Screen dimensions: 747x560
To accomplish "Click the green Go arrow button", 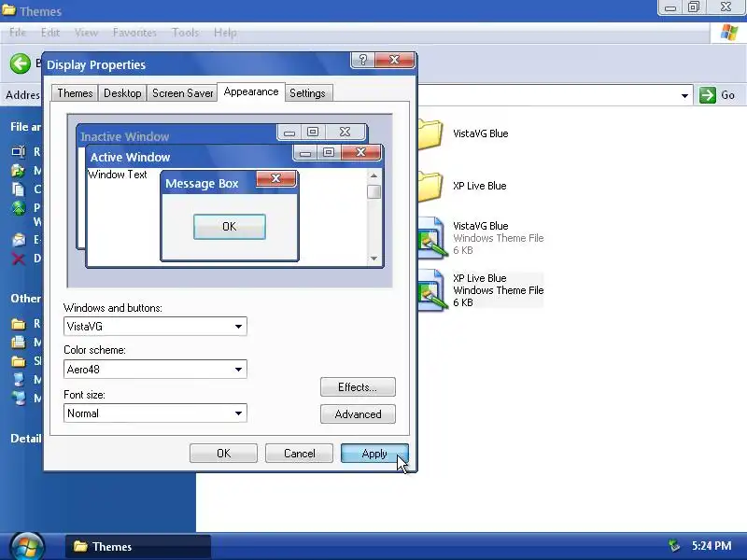I will [708, 95].
